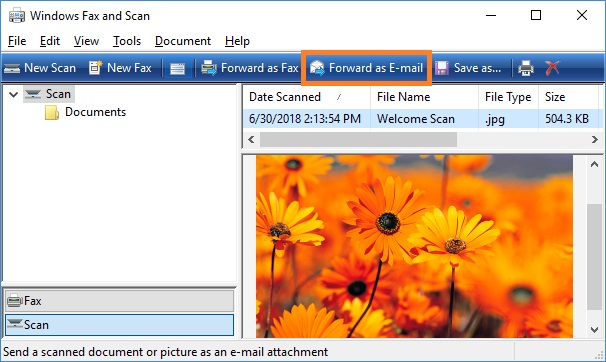Collapse the Scan tree node

click(x=14, y=94)
